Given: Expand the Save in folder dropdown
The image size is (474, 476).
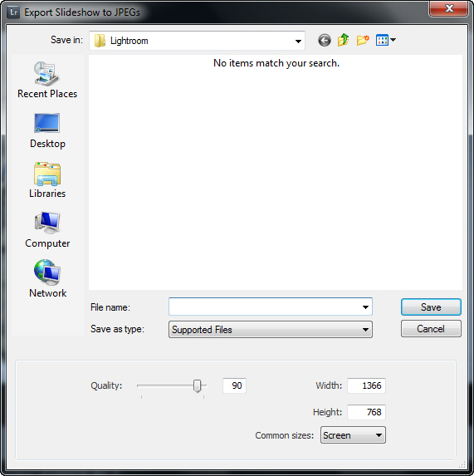Looking at the screenshot, I should click(197, 41).
